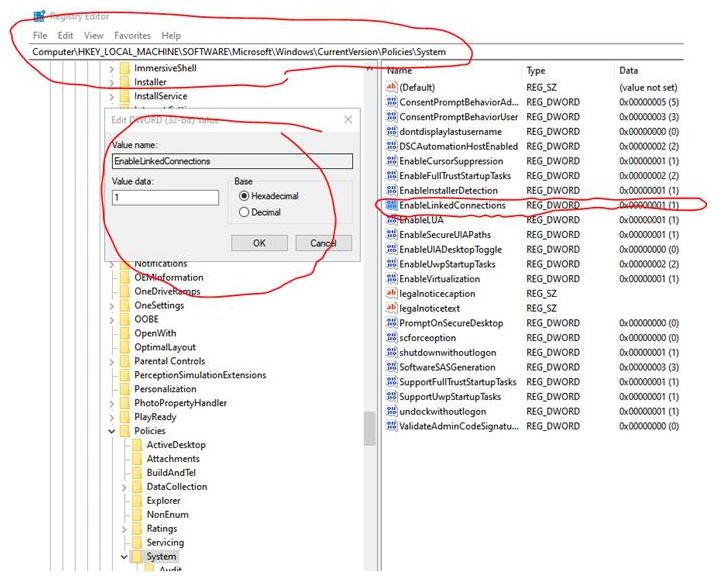Click the legalnoticecaption string icon
Viewport: 727px width, 579px height.
coord(391,293)
